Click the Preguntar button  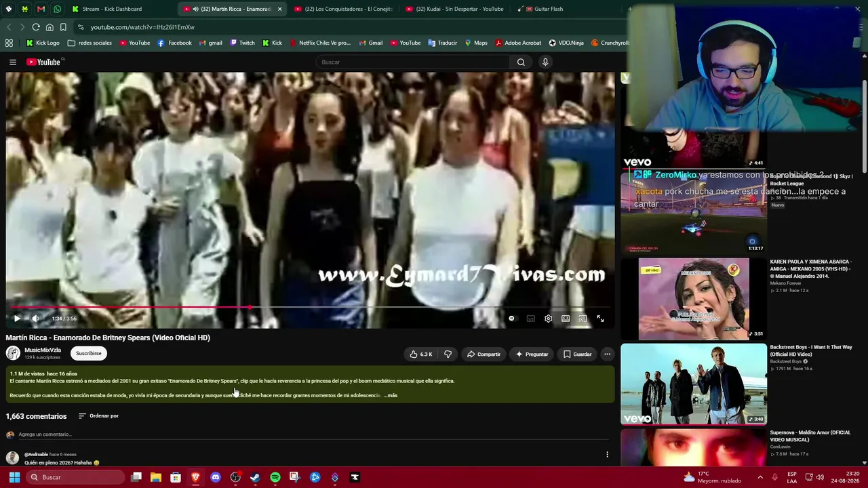pos(532,354)
